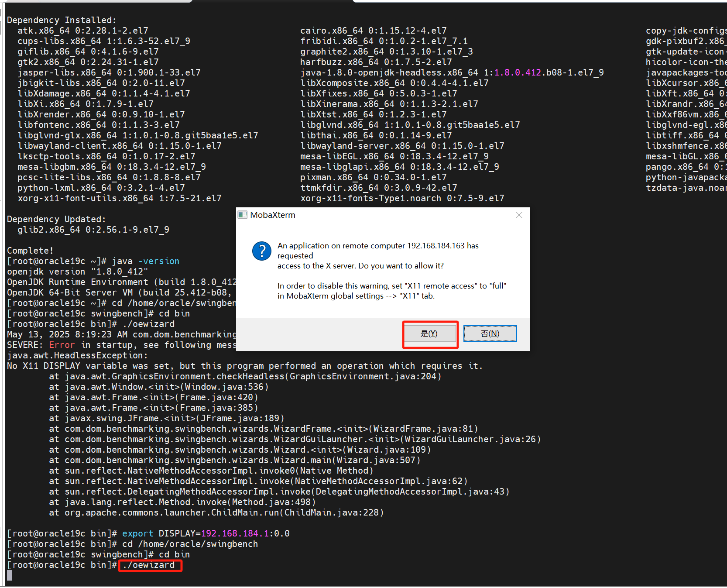Click 'java -version' command text
This screenshot has height=588, width=727.
coord(145,261)
